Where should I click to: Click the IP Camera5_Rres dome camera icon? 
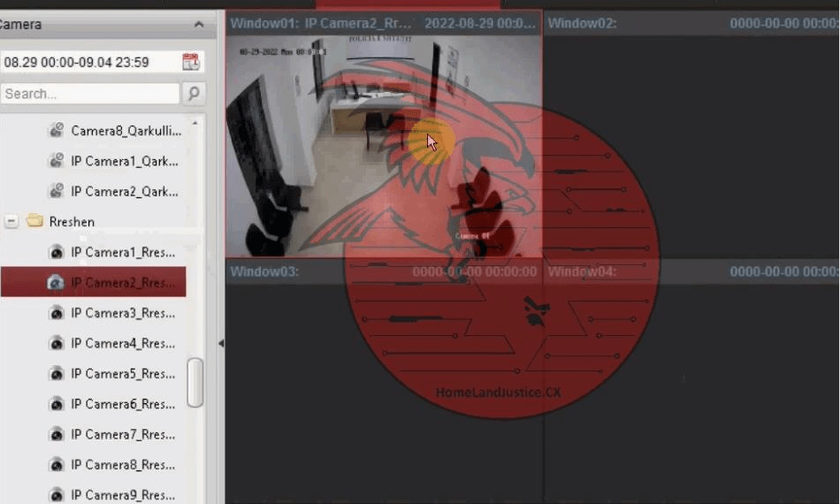pyautogui.click(x=57, y=374)
